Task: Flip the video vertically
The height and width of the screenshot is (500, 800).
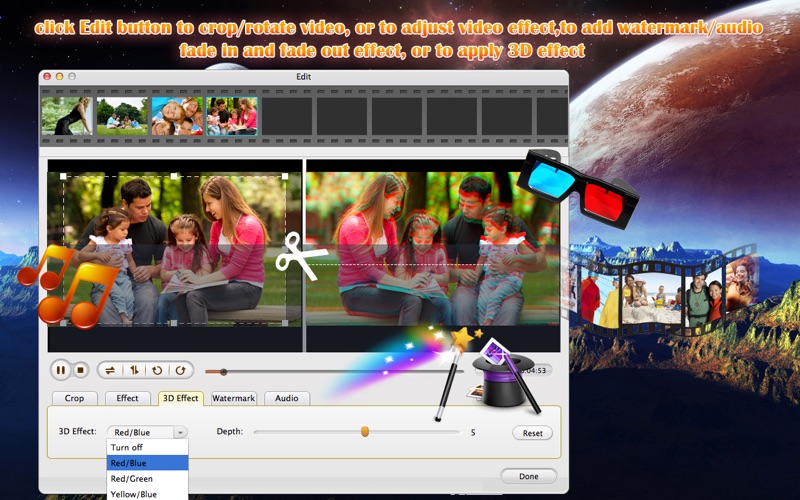Action: tap(134, 371)
